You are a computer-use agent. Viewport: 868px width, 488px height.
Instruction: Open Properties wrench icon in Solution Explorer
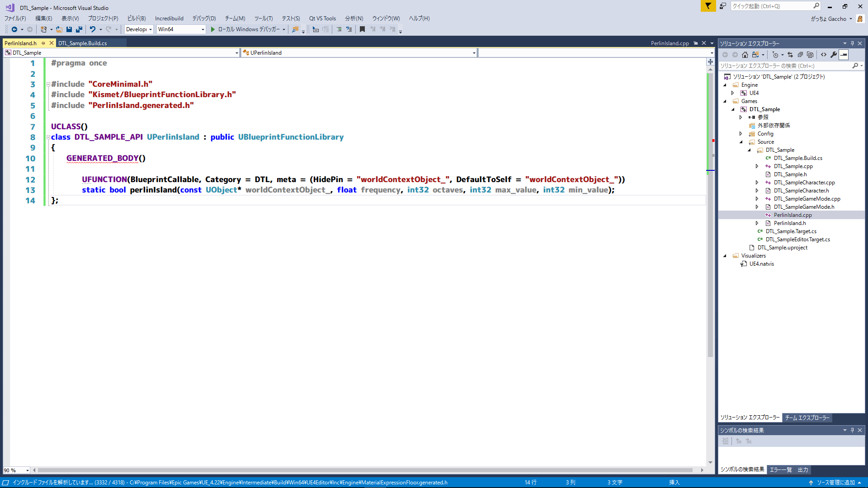834,55
